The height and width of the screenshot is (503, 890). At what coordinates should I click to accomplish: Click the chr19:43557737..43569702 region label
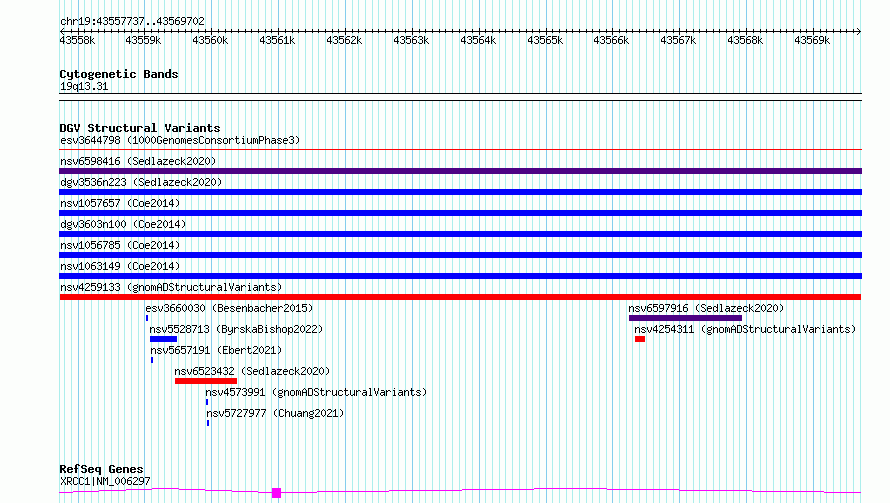132,21
